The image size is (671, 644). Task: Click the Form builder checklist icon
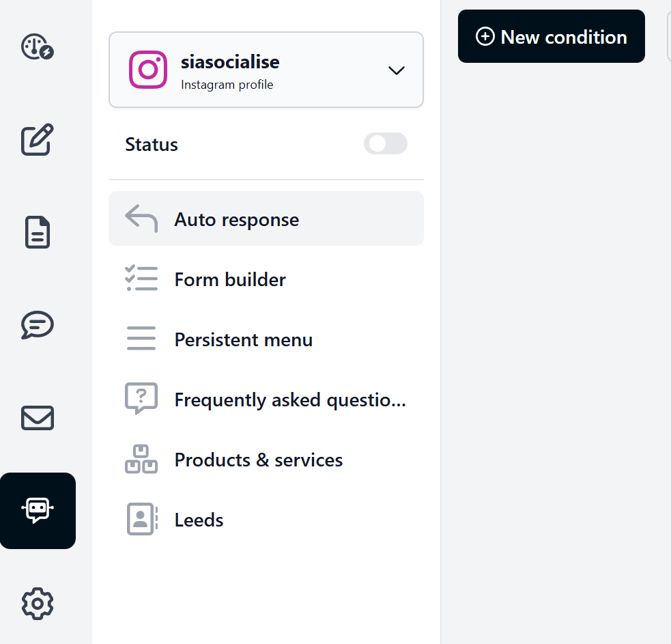click(141, 279)
